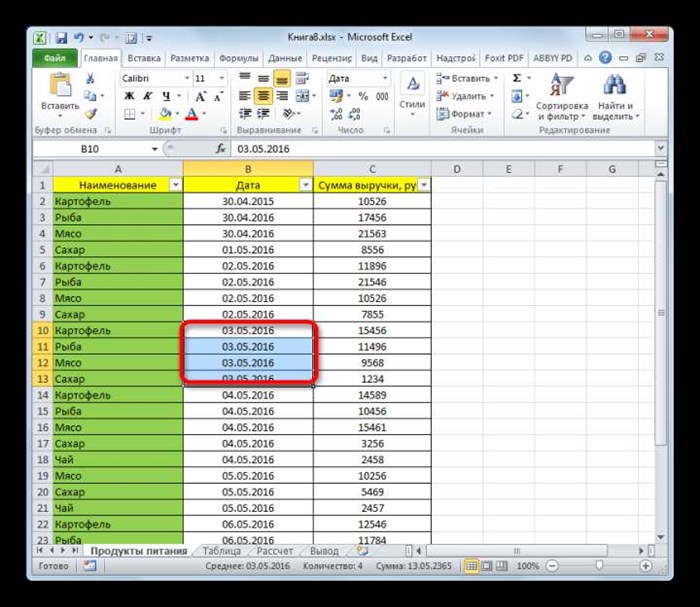Click Вставить cells button

(x=467, y=79)
